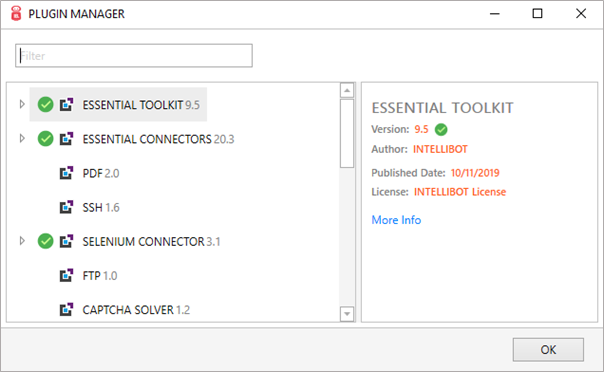
Task: Open the More Info link
Action: tap(396, 220)
